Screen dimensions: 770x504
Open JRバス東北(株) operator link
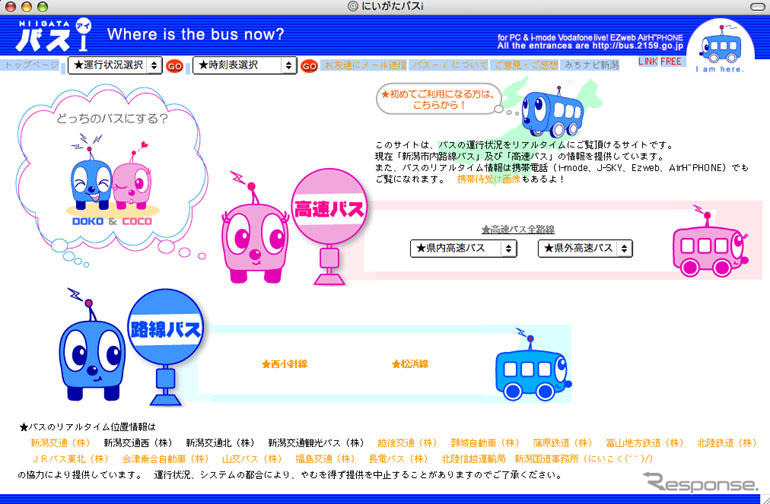(70, 459)
